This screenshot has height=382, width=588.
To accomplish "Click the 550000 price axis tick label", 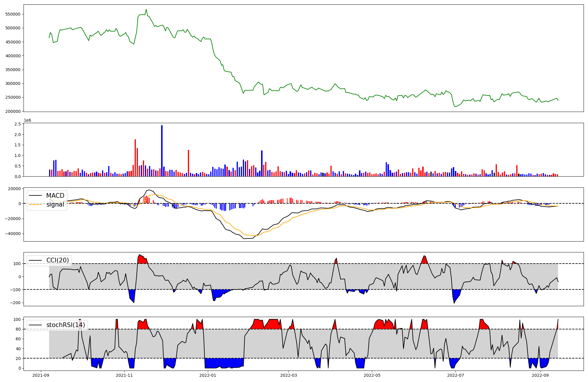I will point(13,14).
